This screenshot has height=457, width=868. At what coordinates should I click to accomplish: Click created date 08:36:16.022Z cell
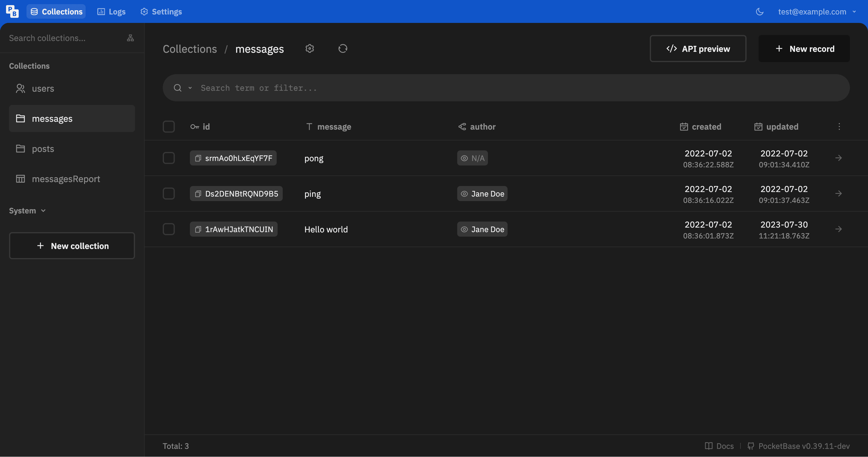tap(708, 194)
